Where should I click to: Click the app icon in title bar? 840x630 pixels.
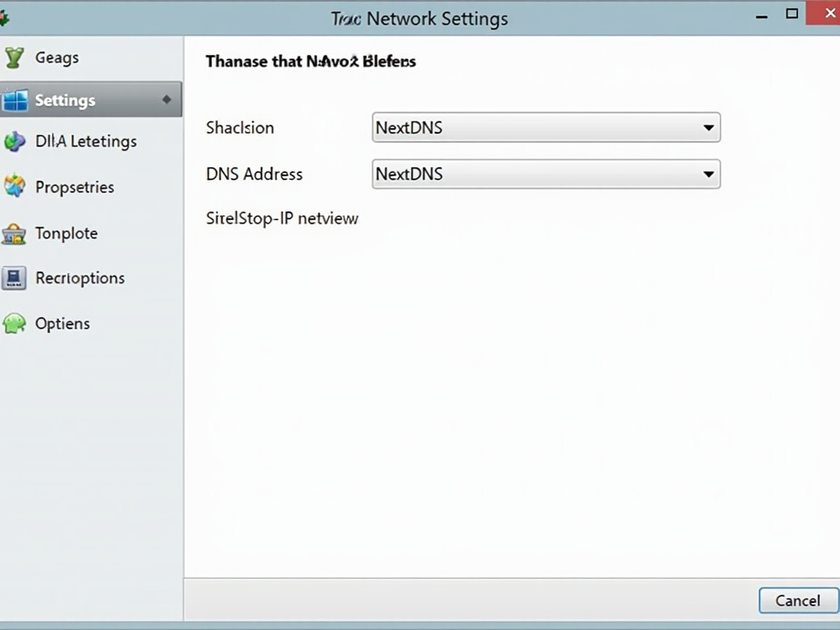(x=4, y=19)
